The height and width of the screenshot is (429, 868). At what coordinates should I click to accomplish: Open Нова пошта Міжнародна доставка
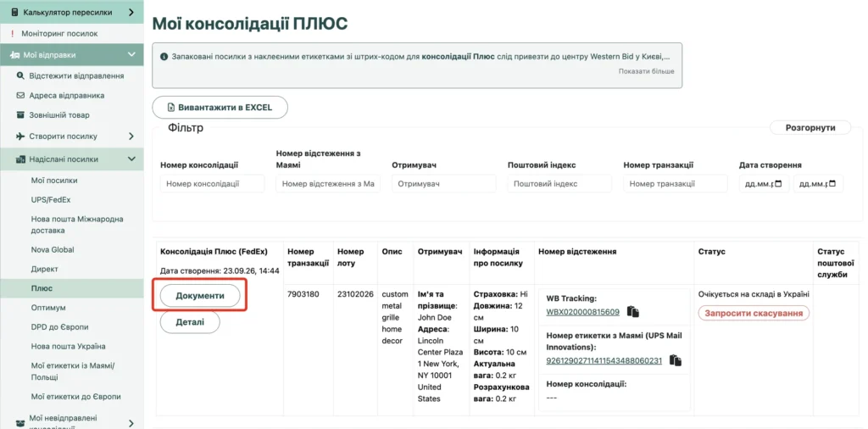(x=77, y=225)
